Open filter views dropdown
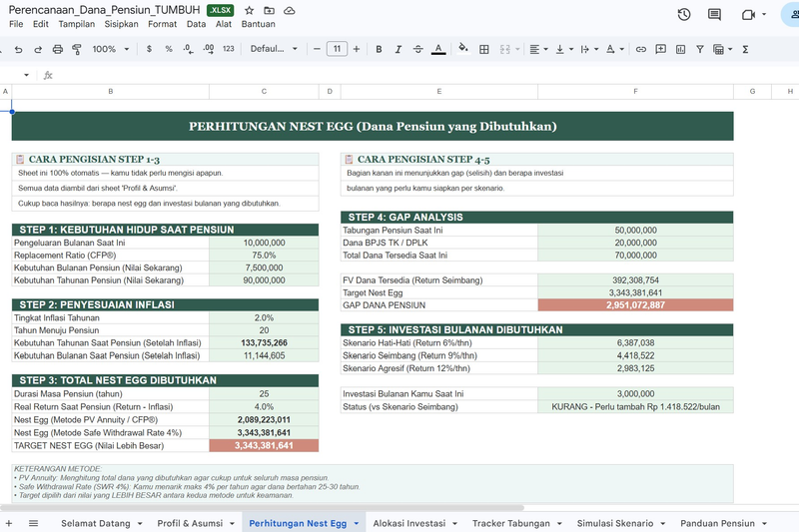 [730, 49]
